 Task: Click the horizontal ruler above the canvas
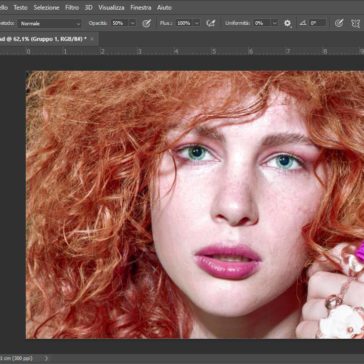[182, 51]
